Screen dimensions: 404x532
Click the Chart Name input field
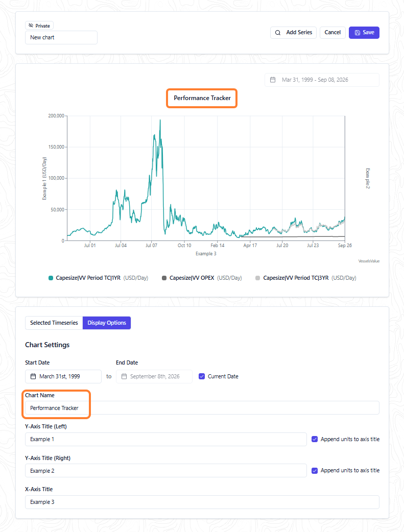[202, 408]
